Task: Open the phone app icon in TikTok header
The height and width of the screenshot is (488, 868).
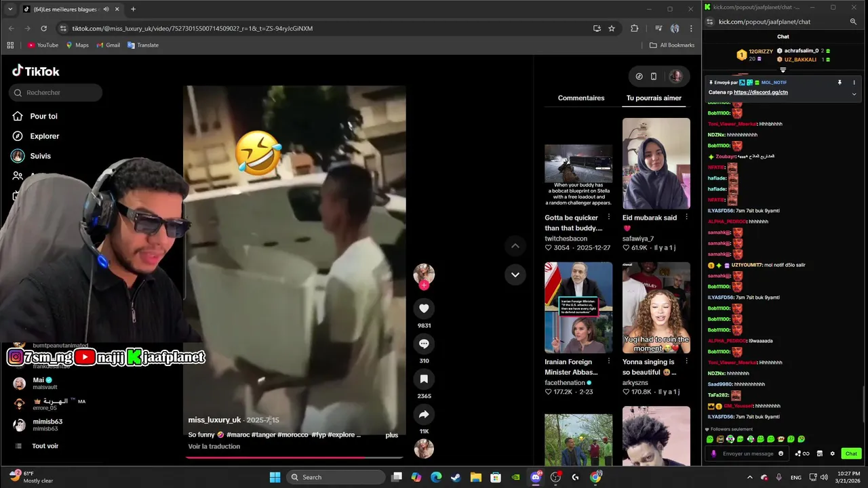Action: point(654,77)
